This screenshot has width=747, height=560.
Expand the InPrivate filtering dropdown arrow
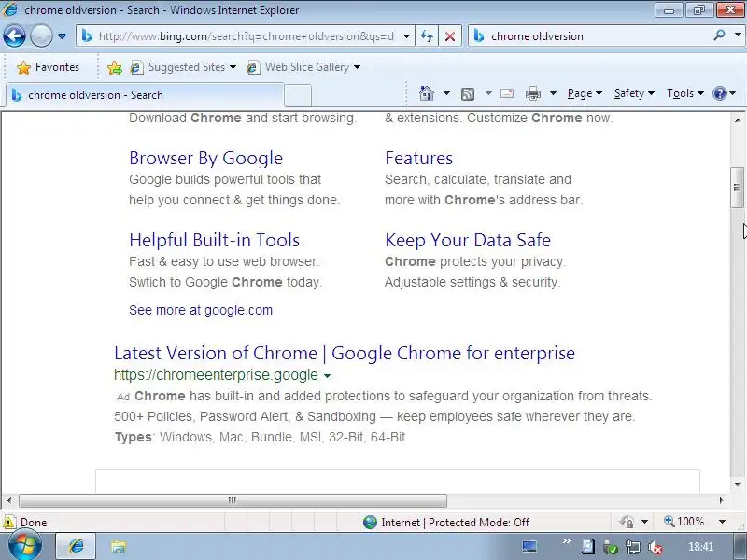[x=644, y=522]
